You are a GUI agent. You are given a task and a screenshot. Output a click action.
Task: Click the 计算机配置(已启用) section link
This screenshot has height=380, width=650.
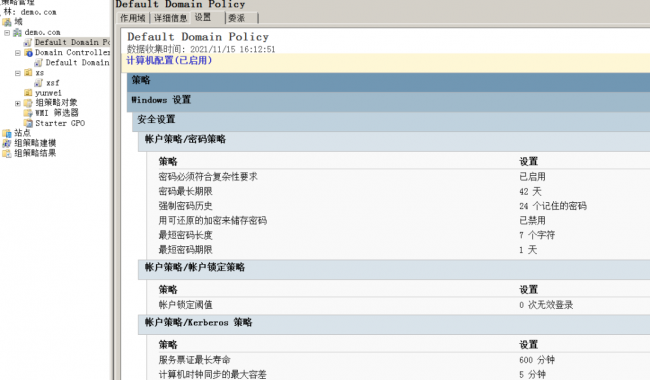click(169, 61)
